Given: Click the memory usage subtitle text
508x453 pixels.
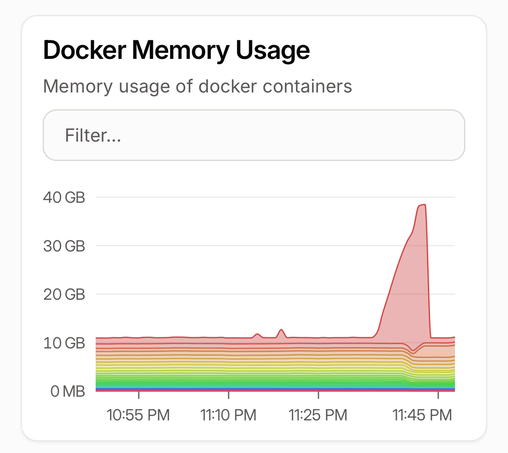Looking at the screenshot, I should click(197, 86).
